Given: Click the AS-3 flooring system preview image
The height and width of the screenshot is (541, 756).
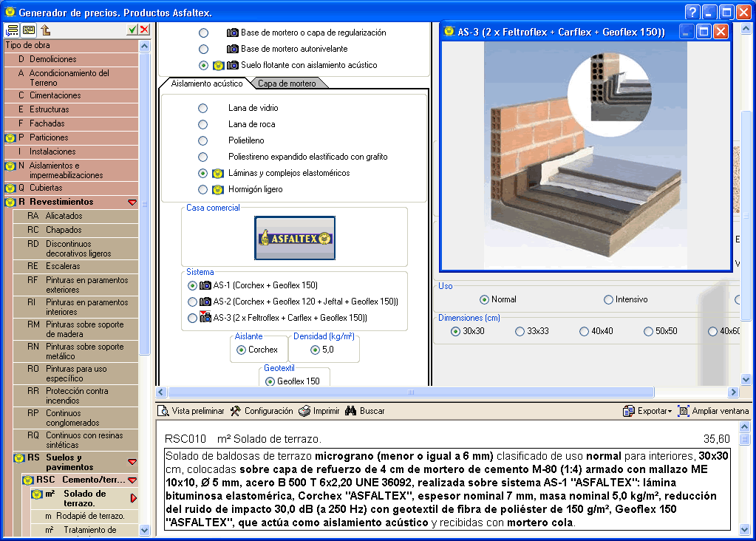Looking at the screenshot, I should coord(586,156).
